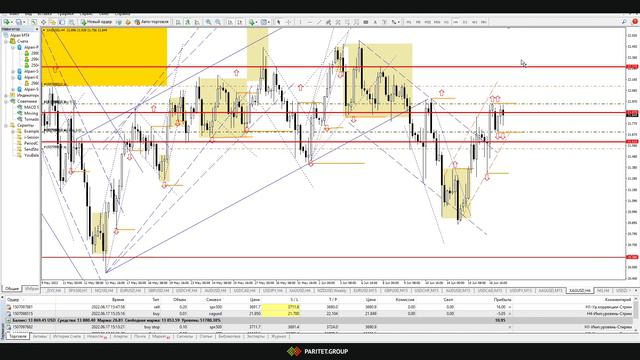Open the Strategy Tester icon

pyautogui.click(x=71, y=22)
